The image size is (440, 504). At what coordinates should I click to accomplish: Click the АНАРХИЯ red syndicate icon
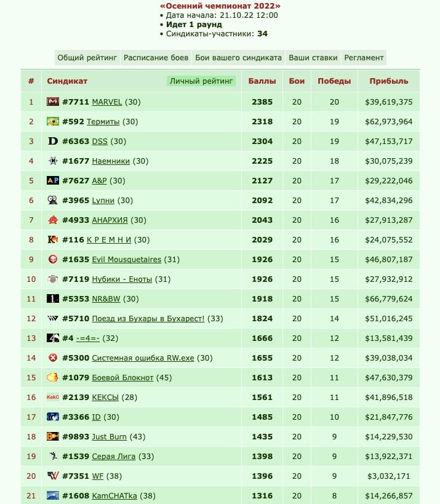click(x=53, y=220)
